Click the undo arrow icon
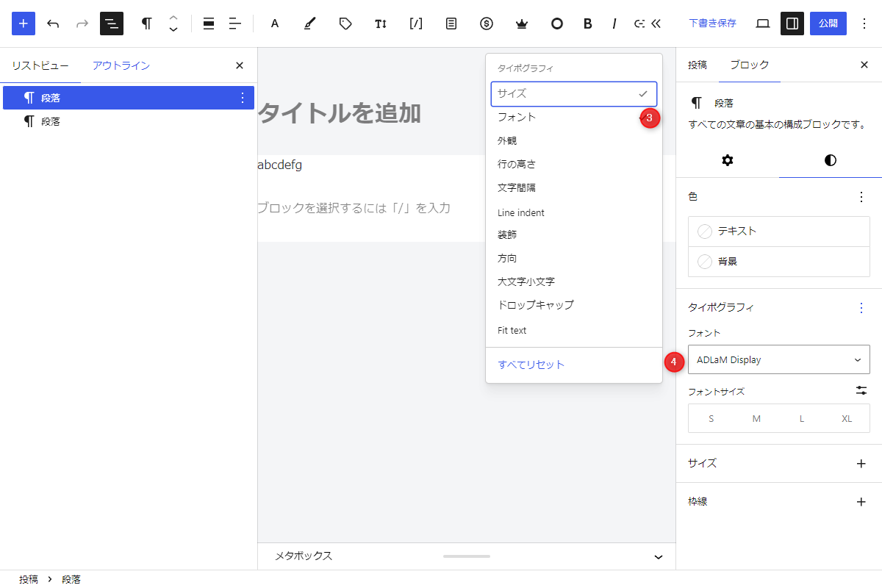The height and width of the screenshot is (588, 882). 53,24
